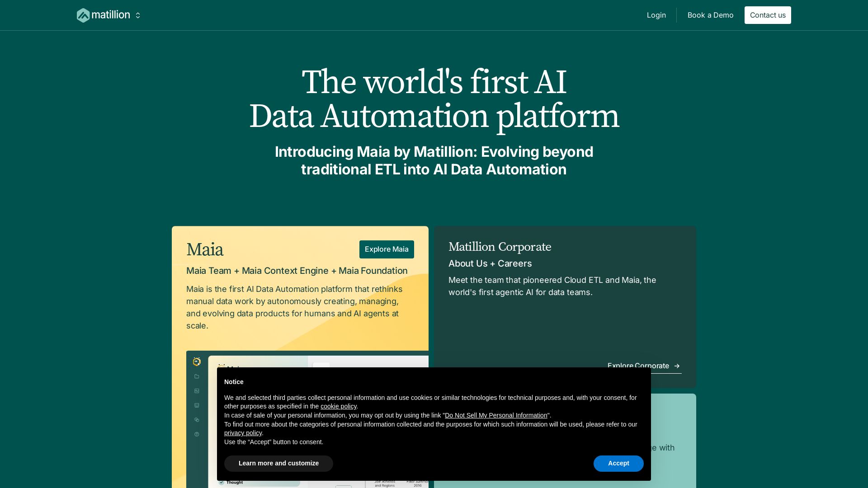Click 'The world's first AI' headline
The height and width of the screenshot is (488, 868).
(434, 82)
